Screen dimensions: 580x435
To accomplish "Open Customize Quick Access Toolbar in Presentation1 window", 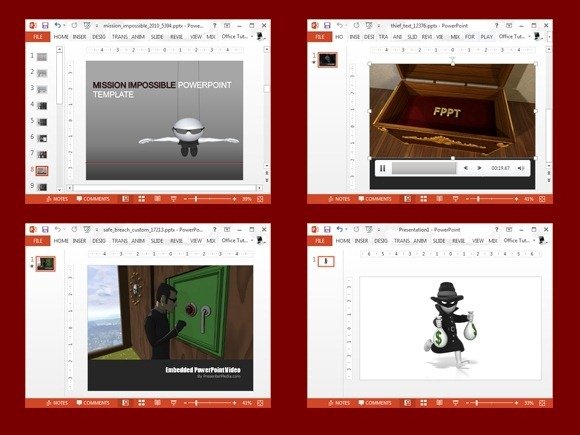I will click(x=378, y=230).
